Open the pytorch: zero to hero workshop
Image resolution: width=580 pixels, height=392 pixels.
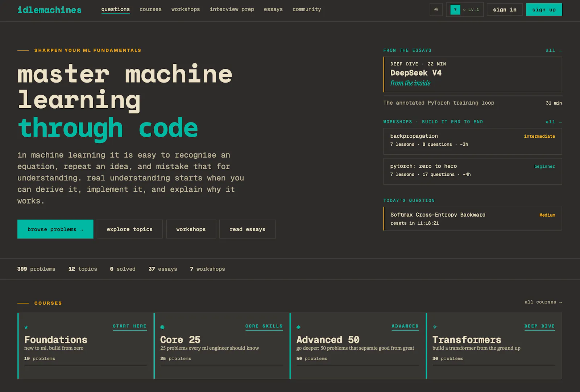click(x=473, y=171)
